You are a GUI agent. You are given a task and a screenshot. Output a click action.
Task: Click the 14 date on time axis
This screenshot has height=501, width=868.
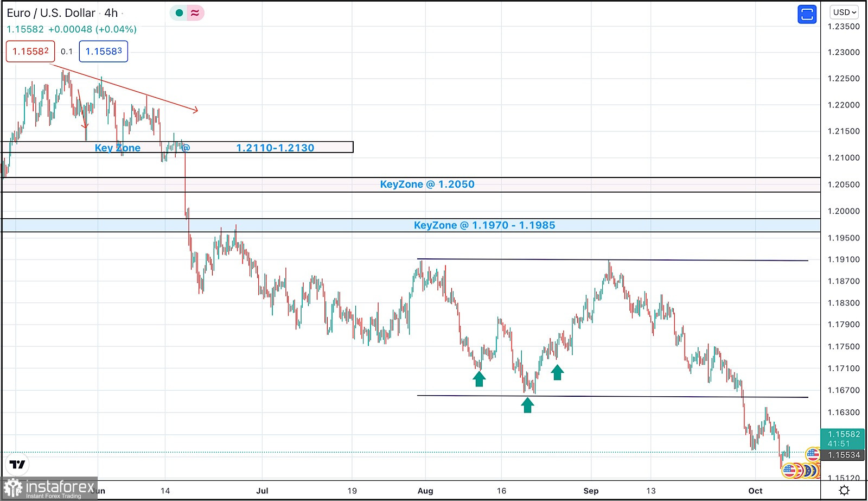point(165,491)
